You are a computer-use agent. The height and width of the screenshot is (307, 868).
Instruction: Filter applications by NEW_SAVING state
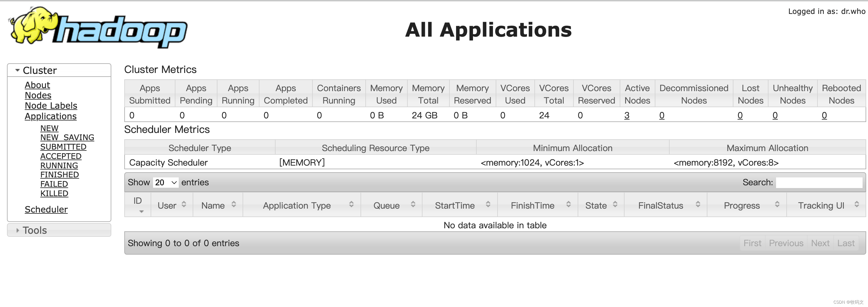click(67, 138)
